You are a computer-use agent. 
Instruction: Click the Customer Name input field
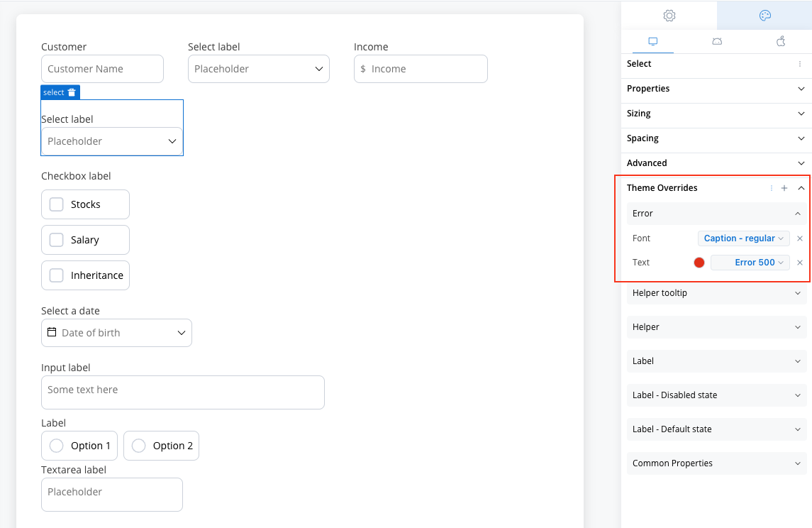pos(103,69)
